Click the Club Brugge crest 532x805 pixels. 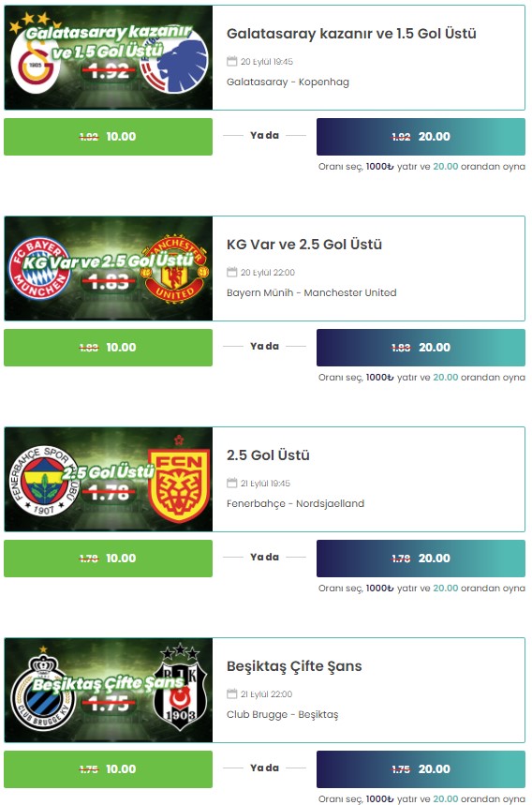pyautogui.click(x=43, y=692)
